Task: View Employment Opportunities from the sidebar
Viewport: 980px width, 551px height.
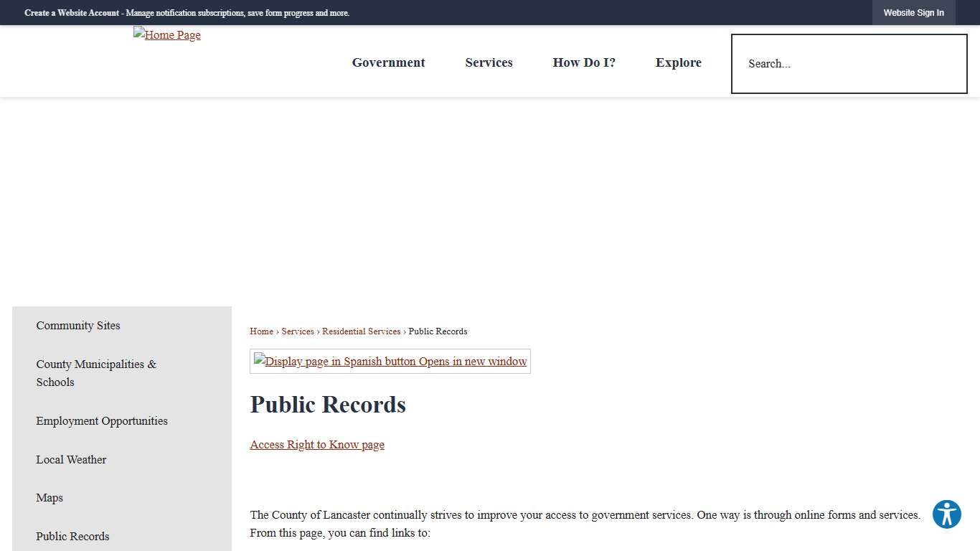Action: point(102,420)
